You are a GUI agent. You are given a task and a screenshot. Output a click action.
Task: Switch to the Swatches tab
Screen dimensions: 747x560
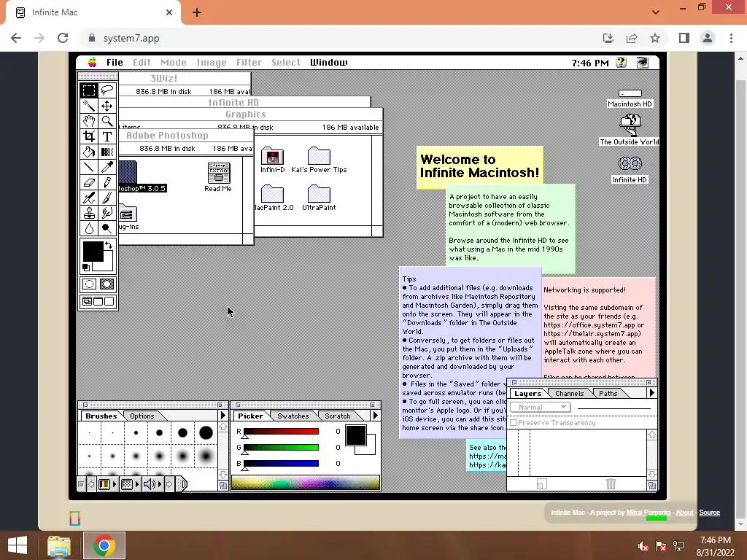(x=293, y=416)
